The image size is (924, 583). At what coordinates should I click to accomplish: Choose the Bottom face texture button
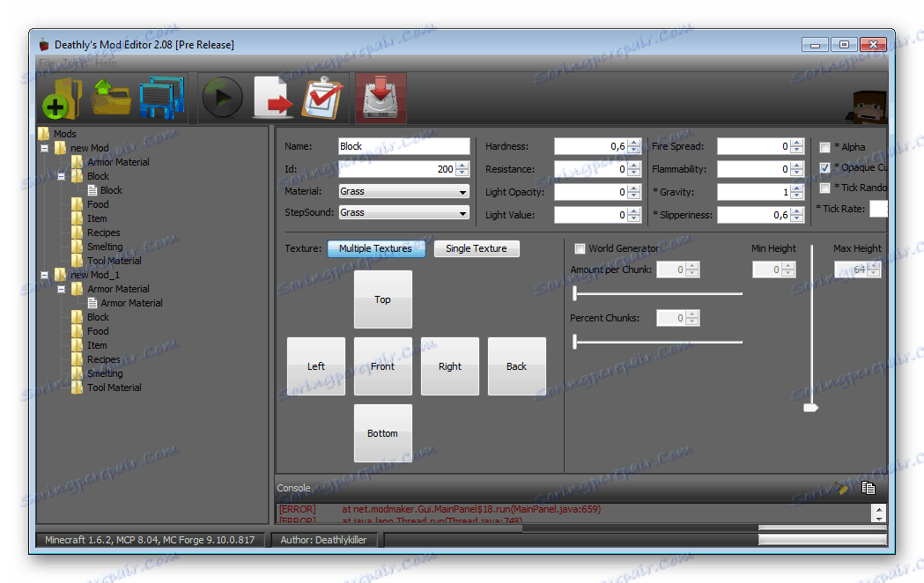(x=382, y=433)
